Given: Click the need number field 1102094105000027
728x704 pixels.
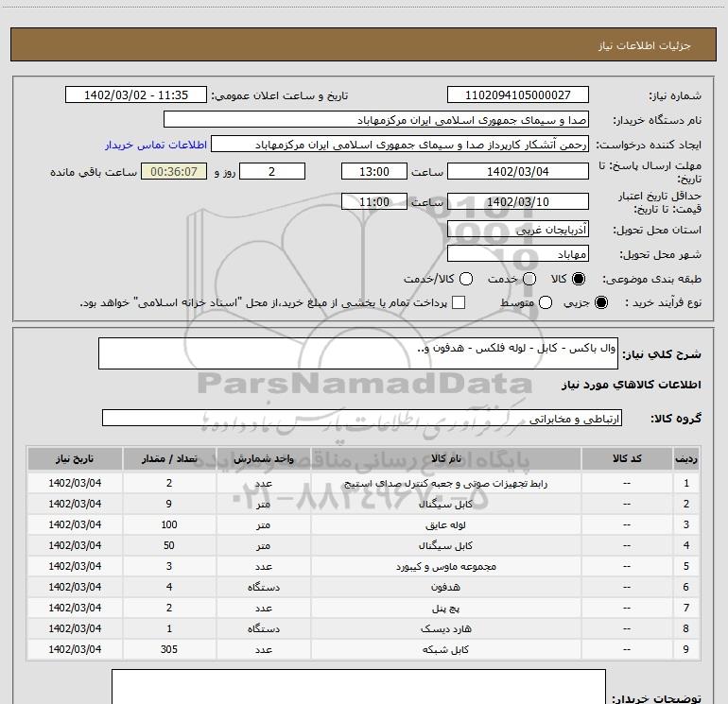Looking at the screenshot, I should 518,94.
